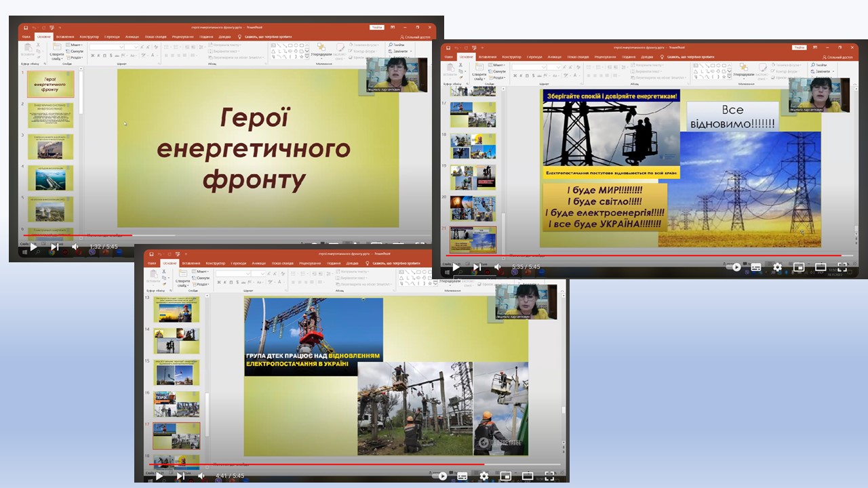Open the Подання tab in the 4:41 PowerPoint
Screen dimensions: 868x488
point(333,263)
